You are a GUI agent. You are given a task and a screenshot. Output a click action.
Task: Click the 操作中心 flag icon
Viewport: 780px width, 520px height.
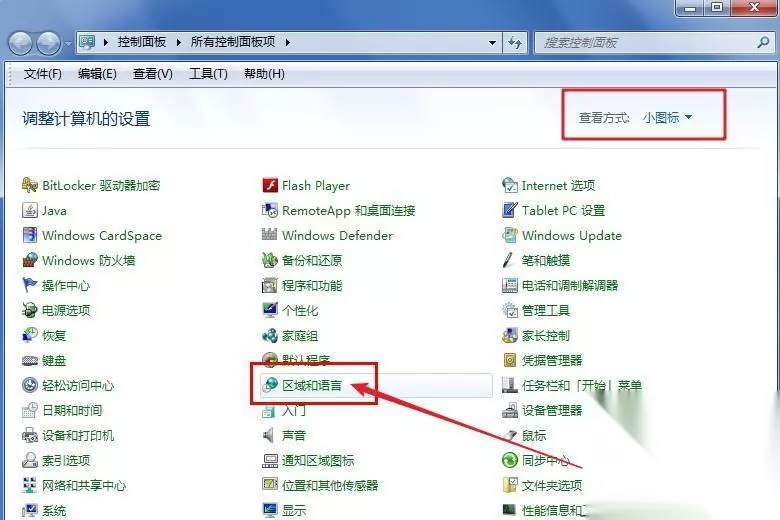click(x=30, y=285)
